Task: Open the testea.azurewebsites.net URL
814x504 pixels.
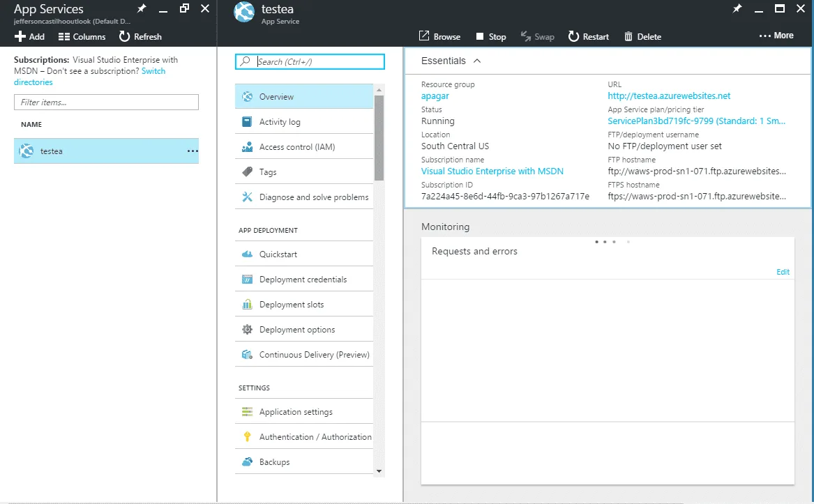Action: pyautogui.click(x=669, y=96)
